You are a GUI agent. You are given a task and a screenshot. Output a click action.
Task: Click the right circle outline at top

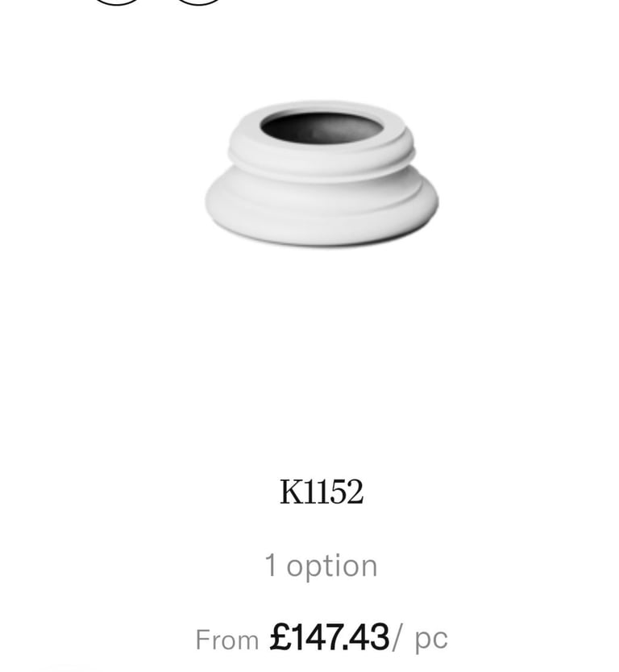pos(199,2)
